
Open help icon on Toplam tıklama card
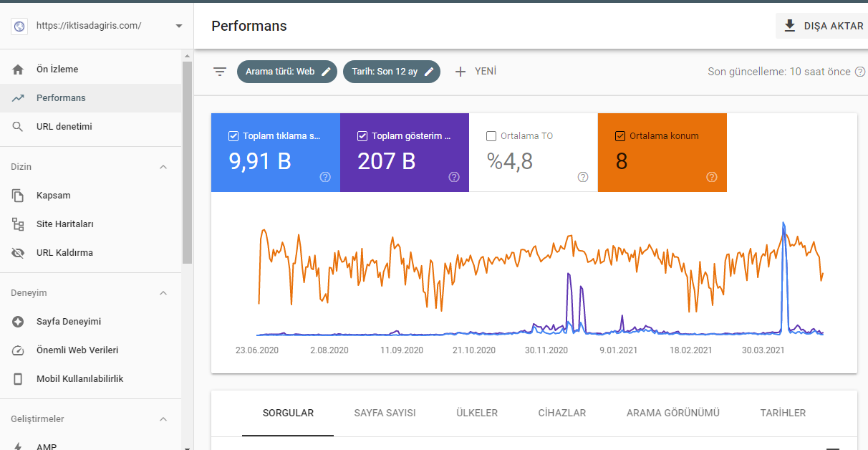(325, 177)
